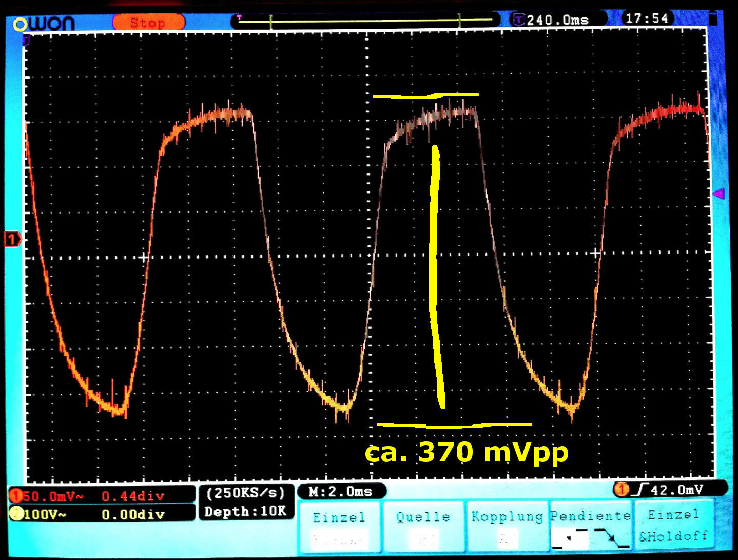The width and height of the screenshot is (738, 560).
Task: Click the 17:54 clock display
Action: [647, 19]
